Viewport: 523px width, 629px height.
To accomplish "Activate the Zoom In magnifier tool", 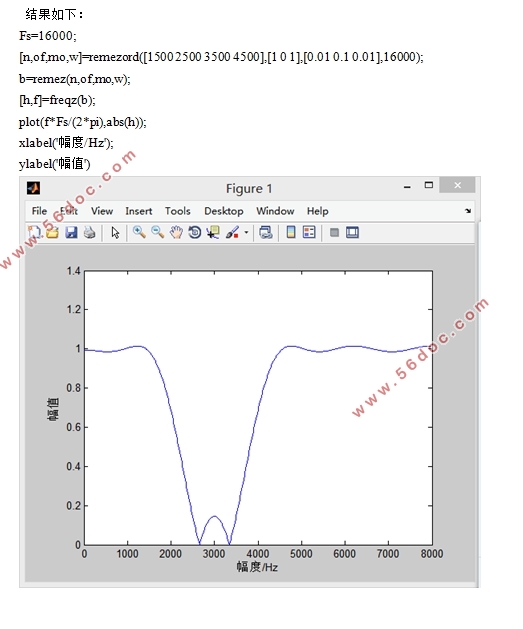I will coord(139,232).
